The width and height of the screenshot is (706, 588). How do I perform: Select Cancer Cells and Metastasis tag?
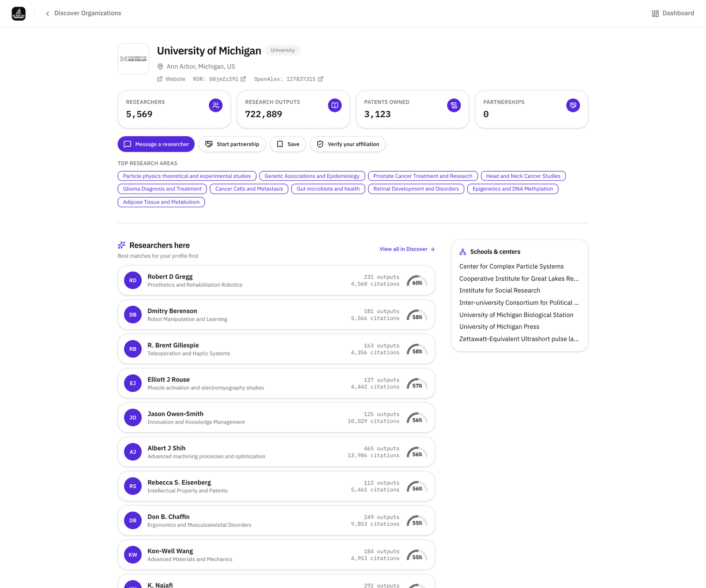(x=249, y=189)
